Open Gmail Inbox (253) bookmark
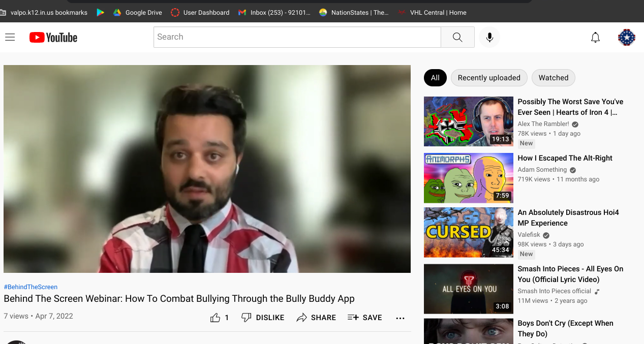The image size is (644, 344). (x=274, y=12)
